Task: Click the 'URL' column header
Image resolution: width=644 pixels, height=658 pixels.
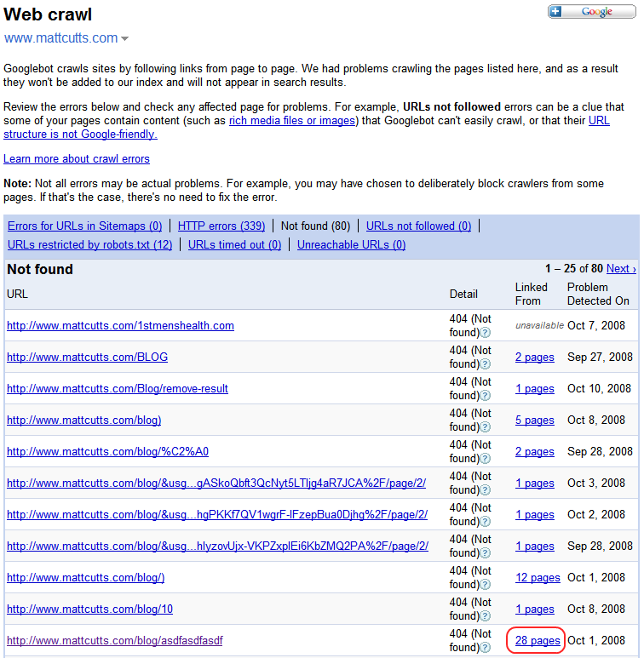Action: (17, 294)
